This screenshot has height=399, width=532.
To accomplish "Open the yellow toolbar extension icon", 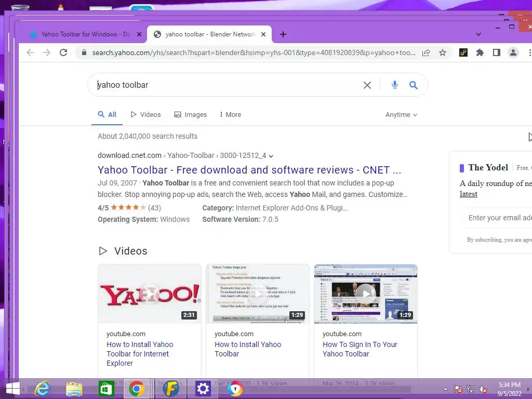I will [463, 52].
